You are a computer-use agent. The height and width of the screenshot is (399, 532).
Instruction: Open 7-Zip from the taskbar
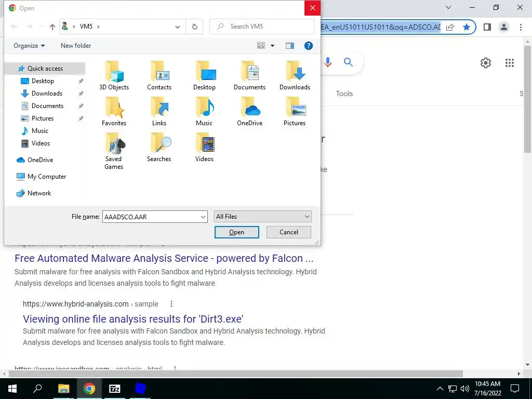point(114,389)
